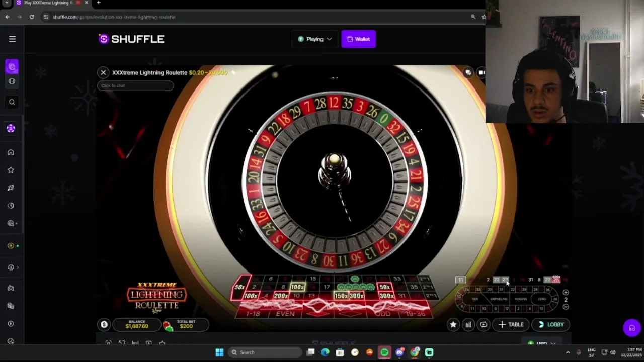Go to Home via sidebar house icon
644x362 pixels.
tap(11, 152)
